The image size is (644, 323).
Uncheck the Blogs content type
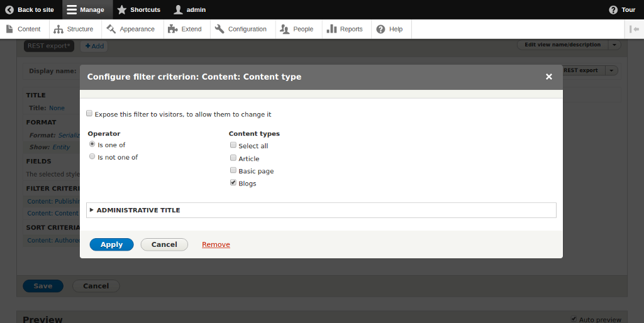pos(233,183)
